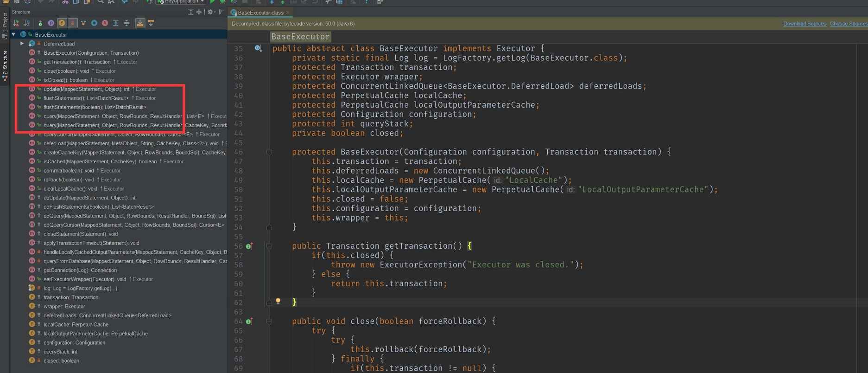Click the lightbulb intention icon
The image size is (868, 373).
click(278, 301)
